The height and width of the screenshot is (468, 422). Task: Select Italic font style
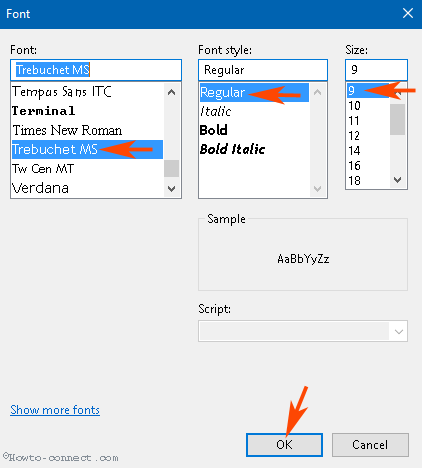point(254,111)
